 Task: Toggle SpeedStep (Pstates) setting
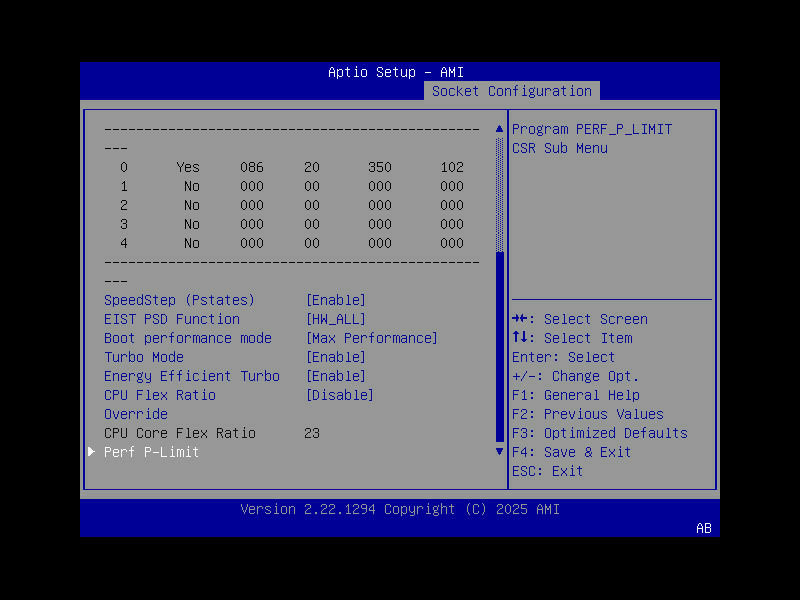[x=336, y=299]
